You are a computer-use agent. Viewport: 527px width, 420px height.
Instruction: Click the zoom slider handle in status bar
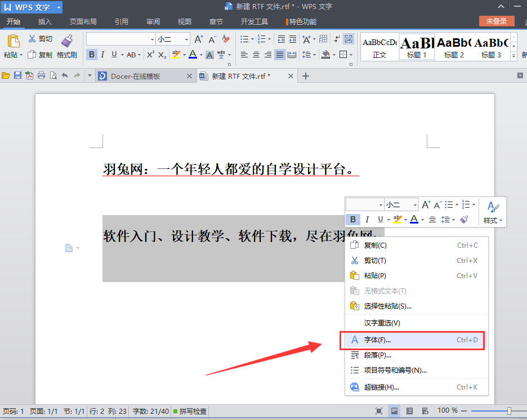tap(509, 410)
